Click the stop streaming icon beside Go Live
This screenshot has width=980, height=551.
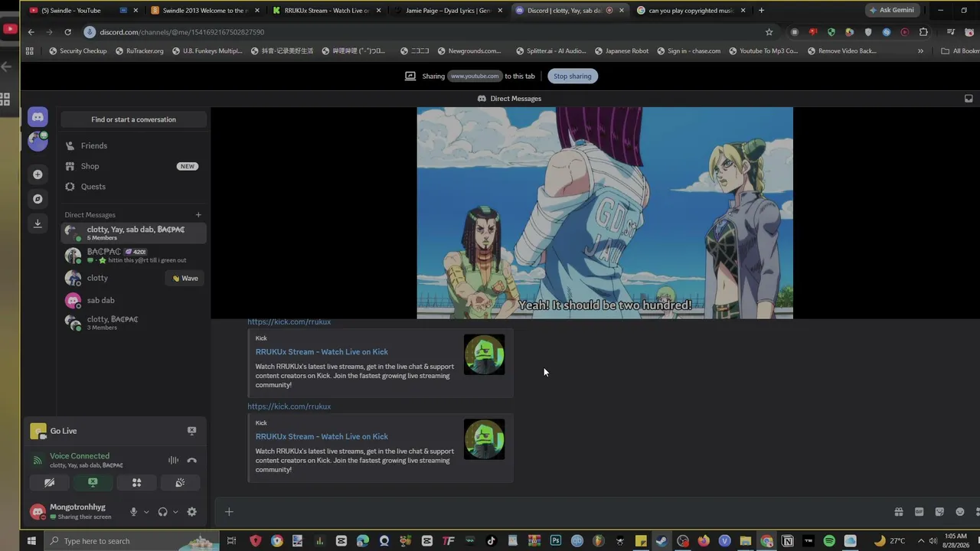click(192, 431)
